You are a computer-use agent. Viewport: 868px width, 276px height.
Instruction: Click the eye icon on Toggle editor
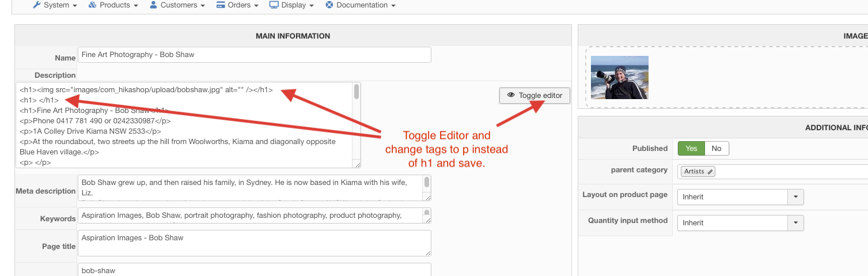(x=510, y=96)
